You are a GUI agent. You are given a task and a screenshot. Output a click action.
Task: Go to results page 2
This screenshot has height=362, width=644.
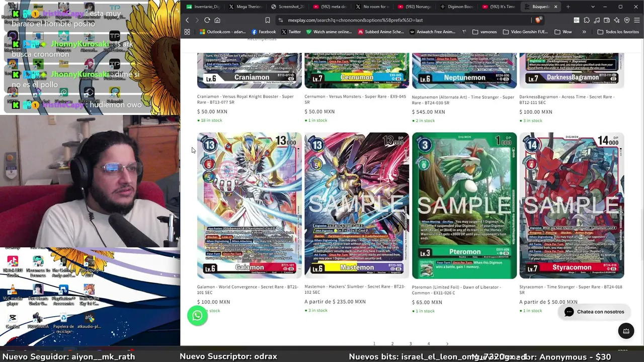[x=392, y=344]
